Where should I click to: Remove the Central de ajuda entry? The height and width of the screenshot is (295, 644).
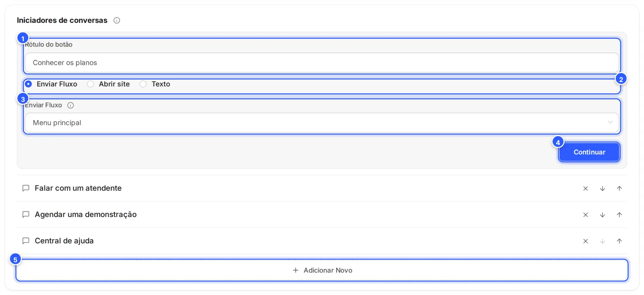pos(586,241)
